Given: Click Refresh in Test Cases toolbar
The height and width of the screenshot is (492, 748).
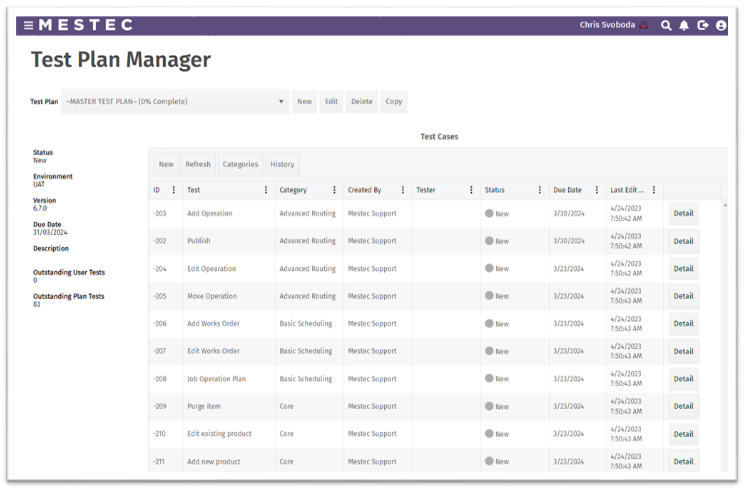Looking at the screenshot, I should (x=198, y=164).
